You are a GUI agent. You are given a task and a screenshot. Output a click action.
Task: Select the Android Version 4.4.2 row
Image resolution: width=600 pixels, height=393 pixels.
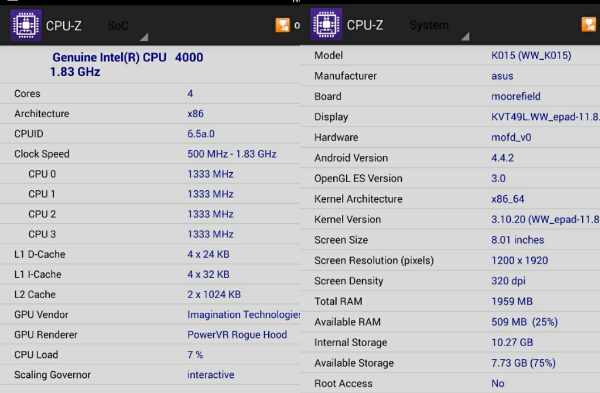point(450,158)
